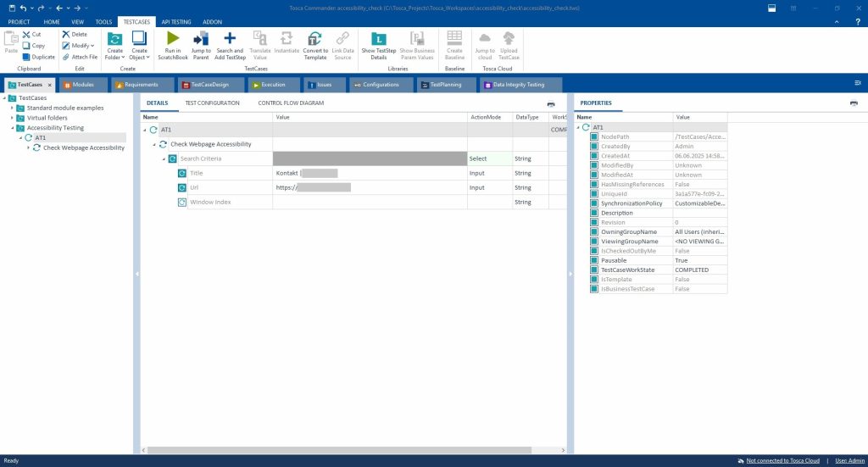Open the workspace tab list menu icon

(858, 83)
